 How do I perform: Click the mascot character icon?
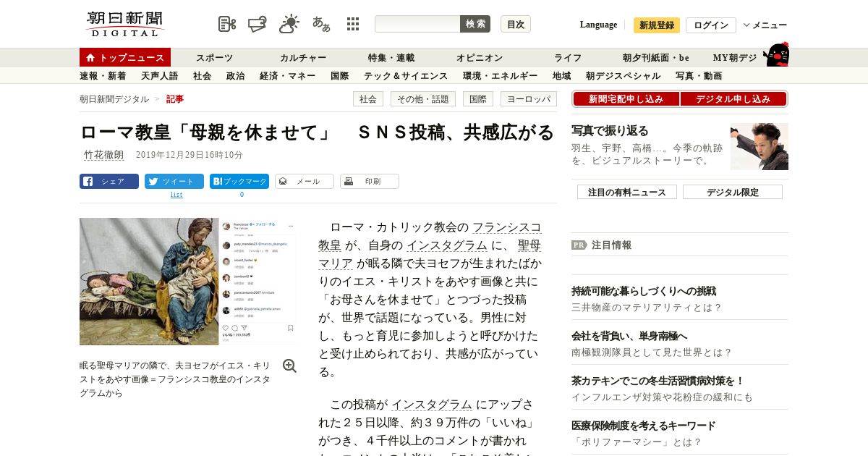(776, 54)
